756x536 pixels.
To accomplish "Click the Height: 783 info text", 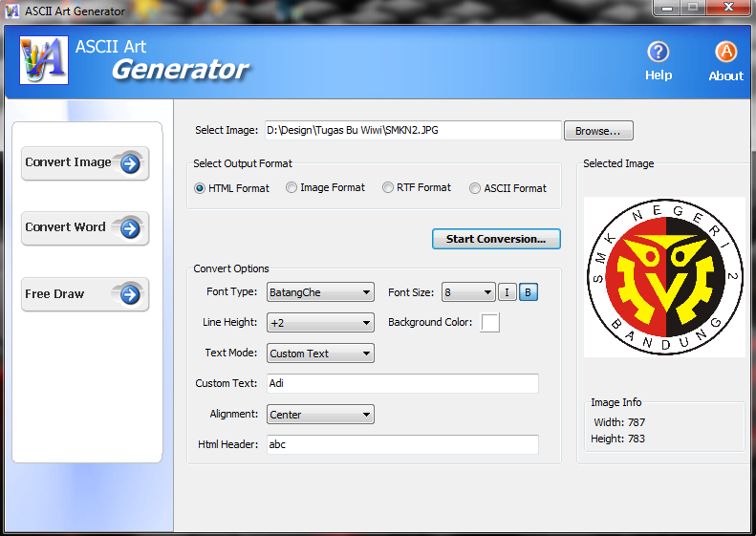I will pos(617,439).
